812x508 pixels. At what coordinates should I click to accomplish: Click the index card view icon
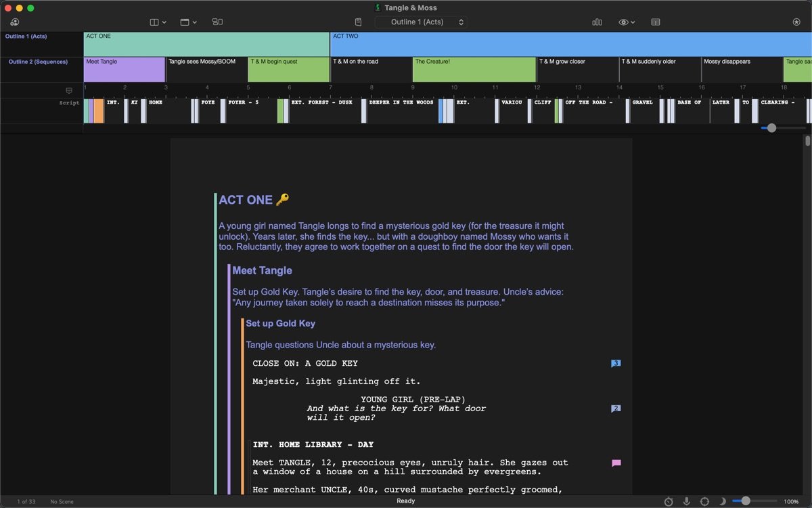coord(655,22)
